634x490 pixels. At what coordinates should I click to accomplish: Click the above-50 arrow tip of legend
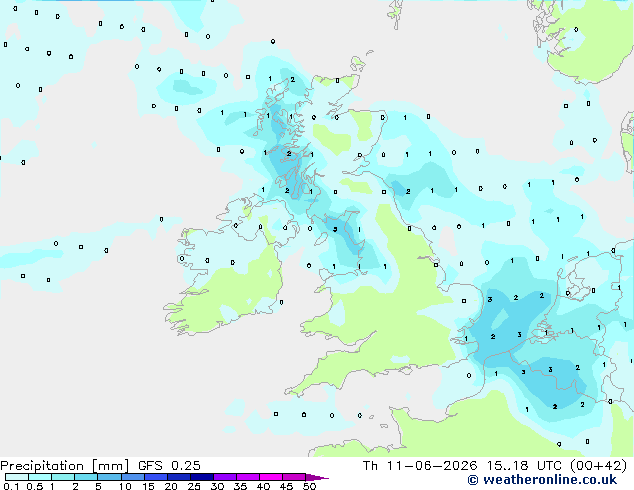(x=317, y=478)
